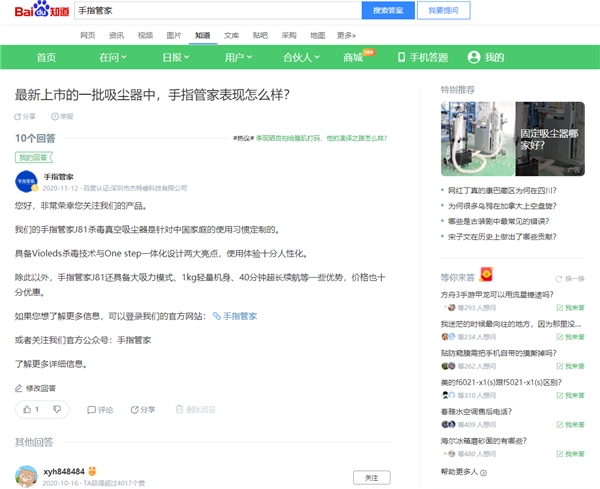The image size is (600, 489).
Task: Open link 哪些是古装剧中最常见的错误
Action: tap(498, 221)
